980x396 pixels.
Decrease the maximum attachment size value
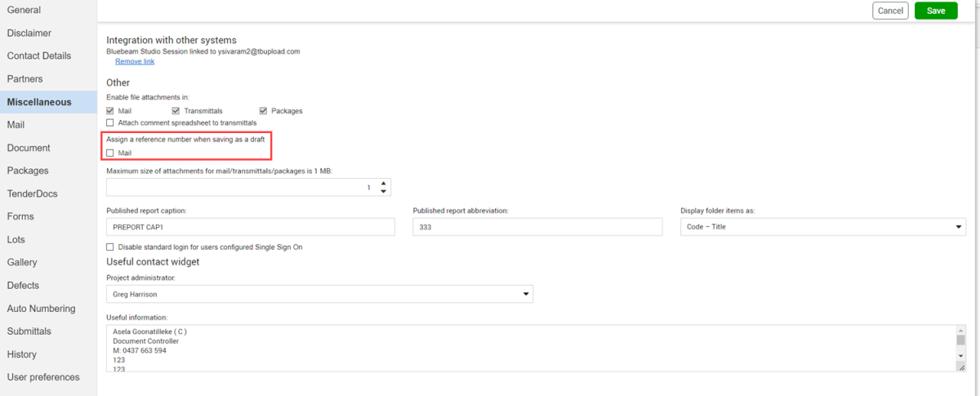pos(383,192)
